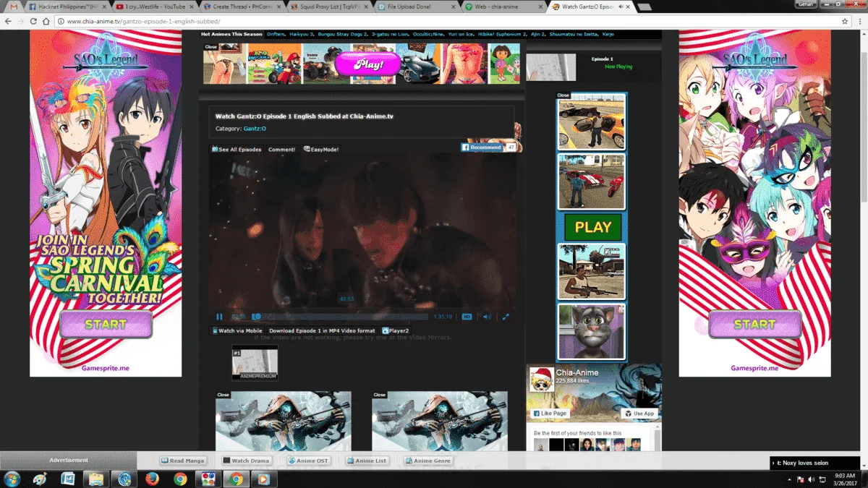
Task: Click START on the left SAO's Legend ad
Action: pyautogui.click(x=106, y=325)
